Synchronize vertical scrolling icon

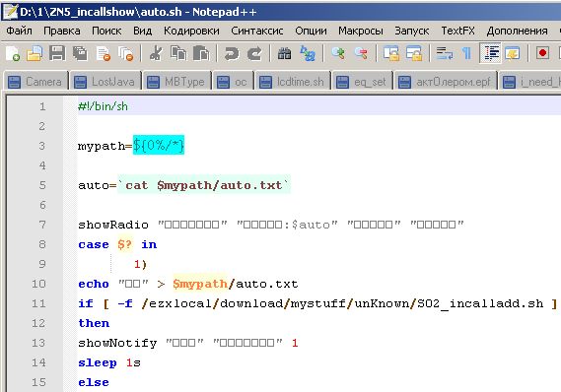391,53
